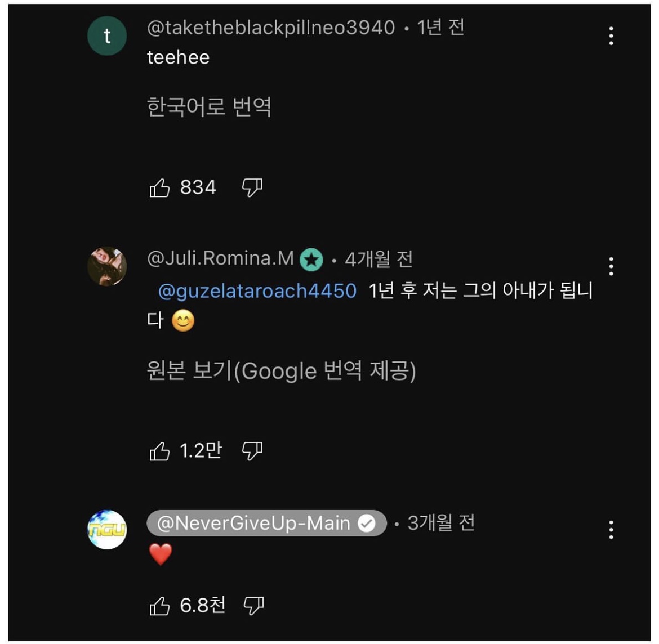The height and width of the screenshot is (644, 659).
Task: Like the teehee comment
Action: point(160,188)
